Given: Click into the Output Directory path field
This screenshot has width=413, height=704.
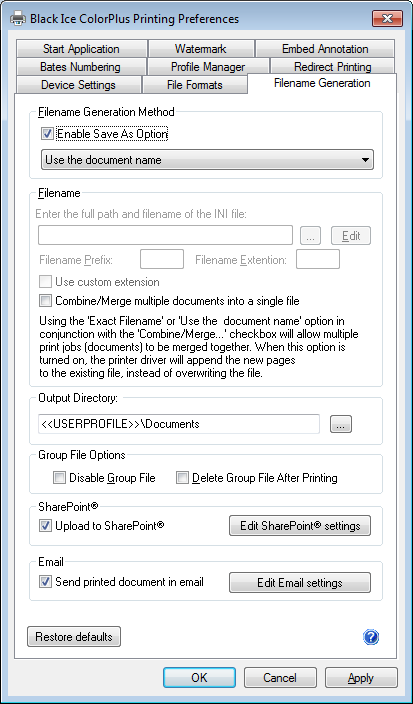Looking at the screenshot, I should [x=179, y=424].
